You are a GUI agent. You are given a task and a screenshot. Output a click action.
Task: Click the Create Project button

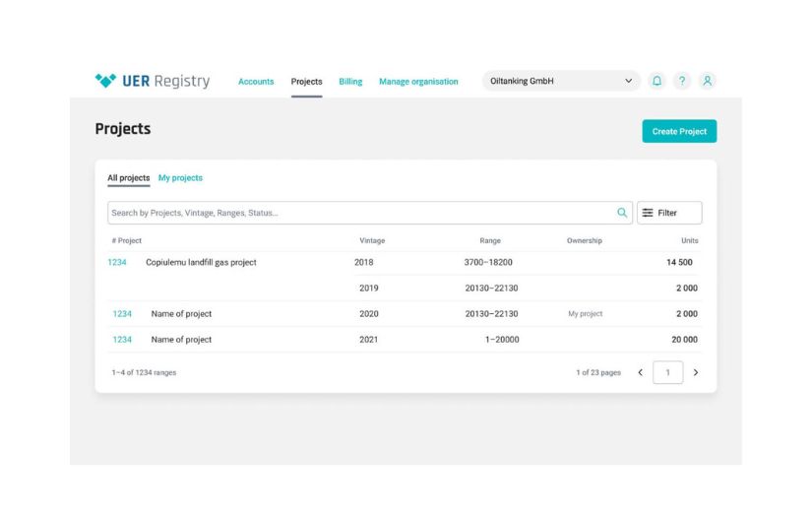679,131
